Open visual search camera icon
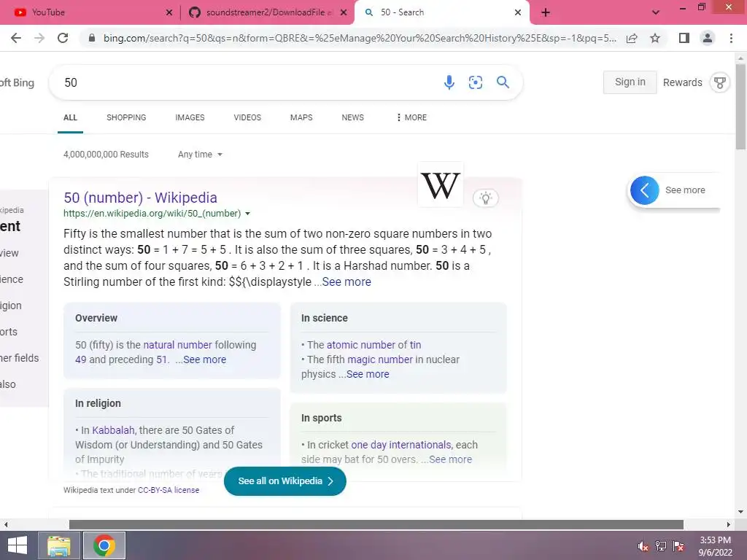 [476, 82]
